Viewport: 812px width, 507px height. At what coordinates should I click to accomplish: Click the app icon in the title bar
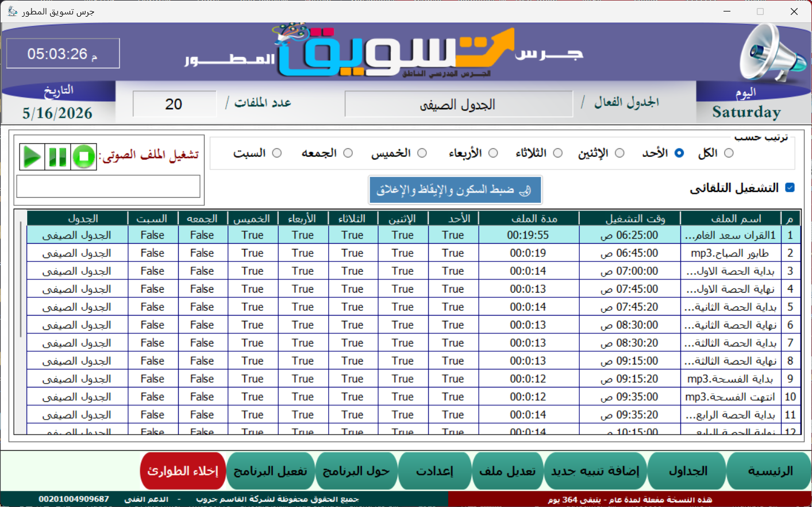click(x=12, y=11)
